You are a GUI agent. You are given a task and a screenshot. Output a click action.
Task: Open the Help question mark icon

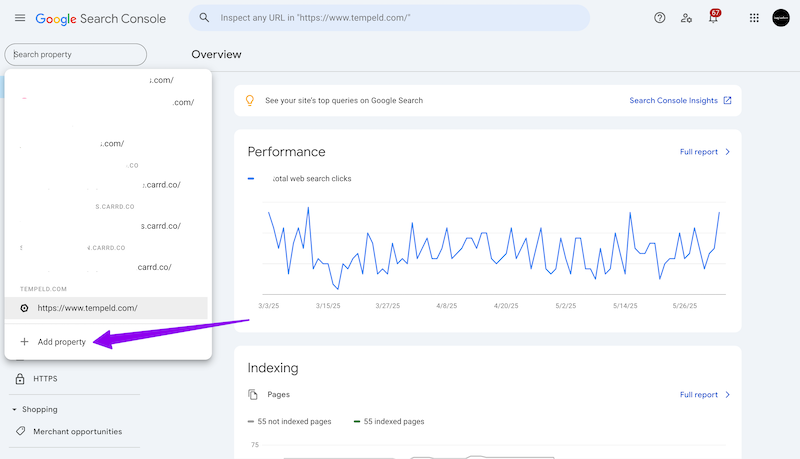point(660,18)
